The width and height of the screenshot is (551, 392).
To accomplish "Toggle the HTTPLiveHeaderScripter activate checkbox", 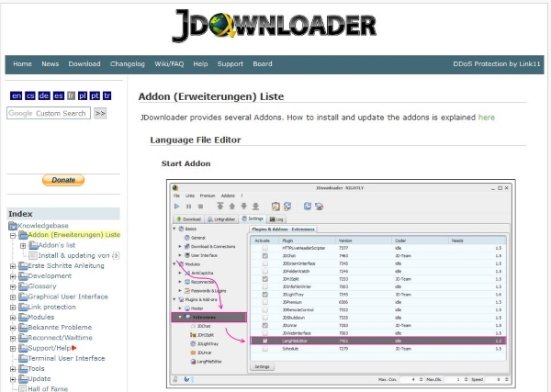I will point(265,248).
